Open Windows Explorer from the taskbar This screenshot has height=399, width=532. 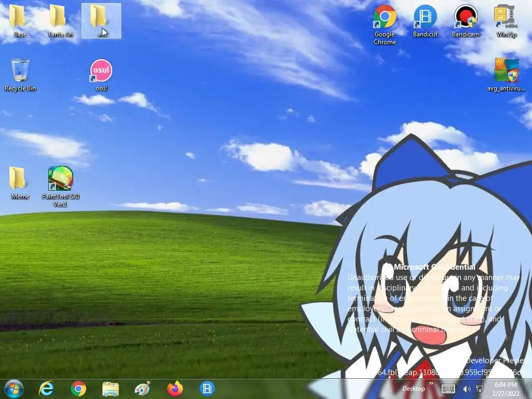coord(111,389)
